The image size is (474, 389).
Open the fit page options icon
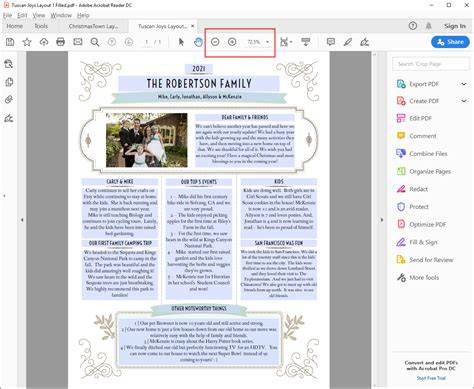[x=285, y=42]
